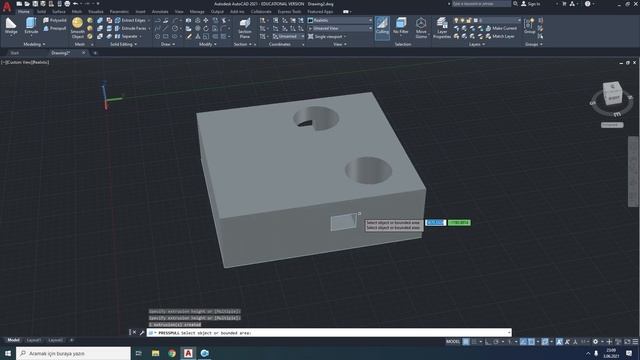Open status bar customization menu icon
The image size is (640, 360).
635,342
